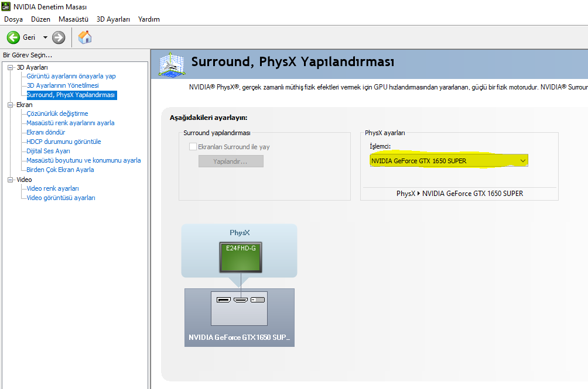The image size is (588, 389).
Task: Open Dijital Ses Ayarı
Action: 49,151
